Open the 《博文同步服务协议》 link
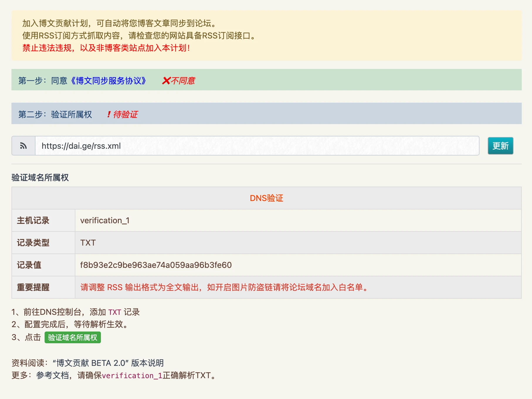The width and height of the screenshot is (532, 399). pyautogui.click(x=108, y=81)
